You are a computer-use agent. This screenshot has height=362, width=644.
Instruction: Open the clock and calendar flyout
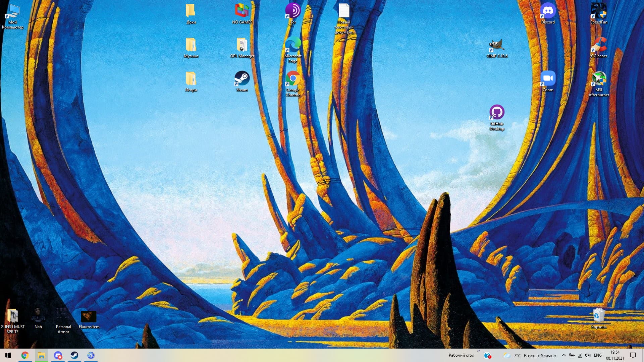(x=615, y=355)
